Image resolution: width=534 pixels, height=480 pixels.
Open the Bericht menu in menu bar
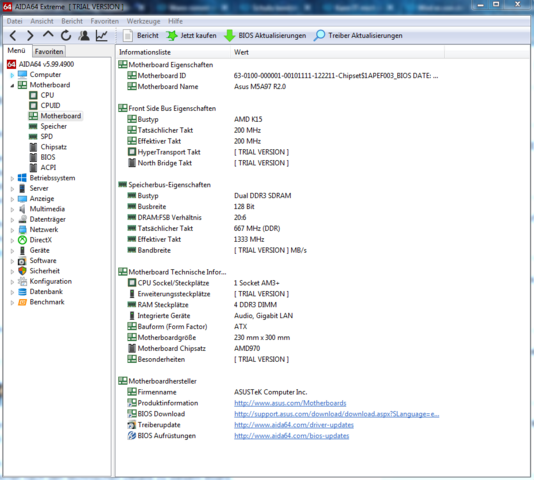pos(72,21)
